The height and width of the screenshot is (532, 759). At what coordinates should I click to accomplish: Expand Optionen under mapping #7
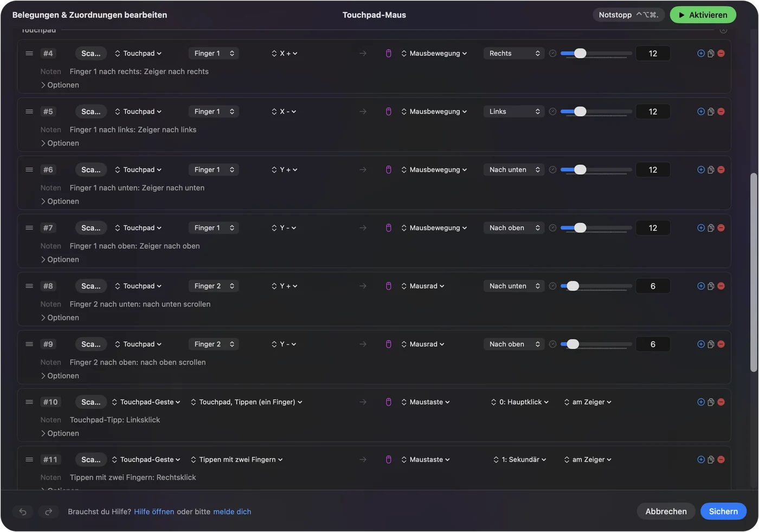(x=60, y=259)
